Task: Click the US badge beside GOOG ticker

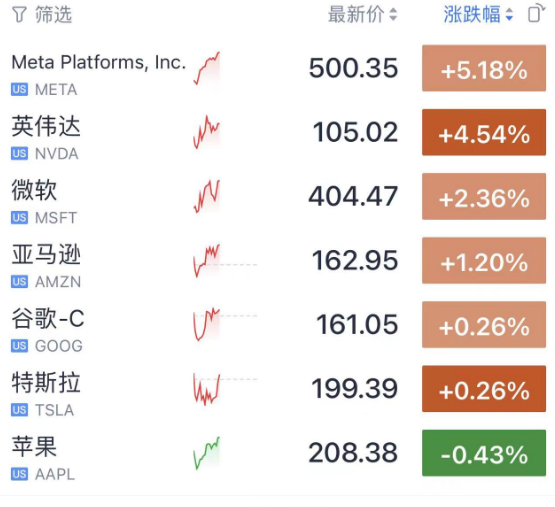Action: 19,346
